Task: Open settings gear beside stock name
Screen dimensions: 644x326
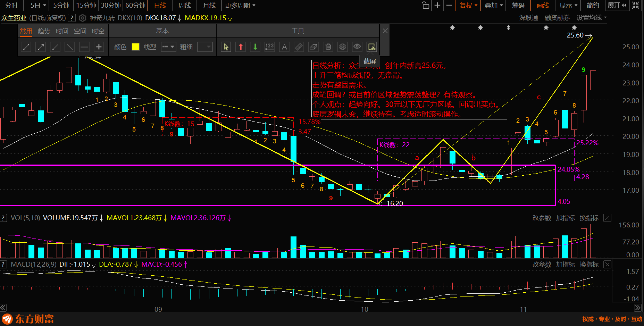Action: (x=83, y=18)
